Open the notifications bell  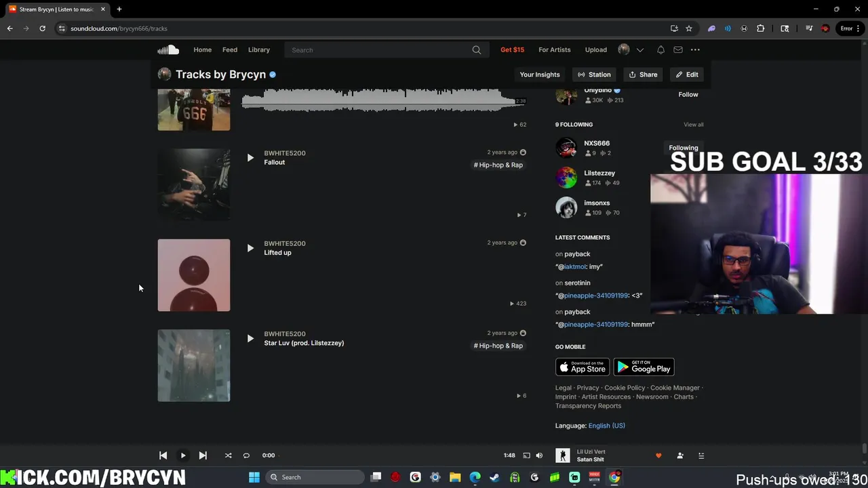(x=660, y=49)
